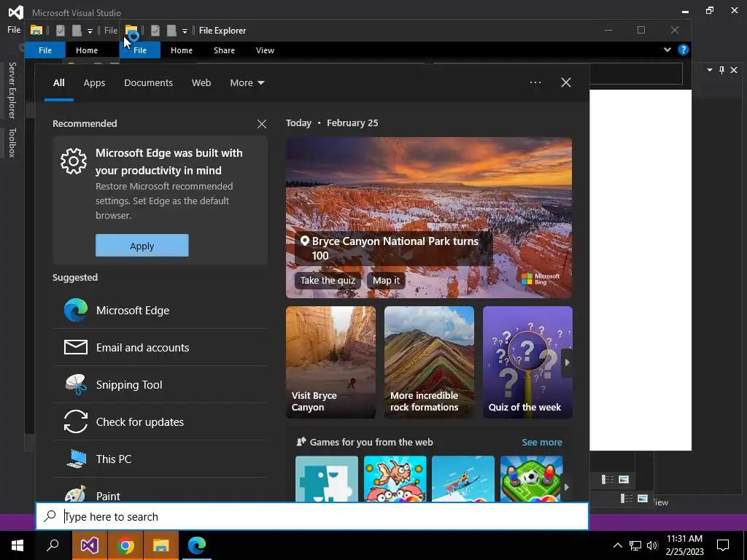The width and height of the screenshot is (747, 560).
Task: Click the Type here to search box
Action: [312, 516]
